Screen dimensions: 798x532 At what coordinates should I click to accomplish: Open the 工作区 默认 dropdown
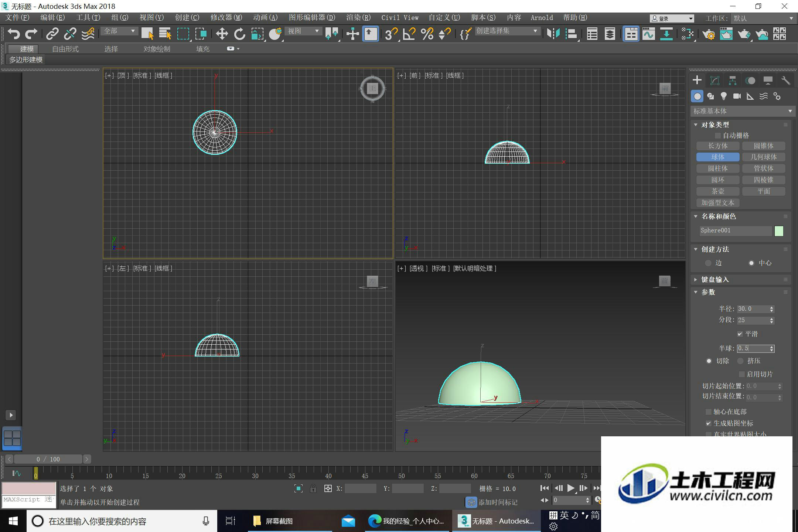[763, 18]
